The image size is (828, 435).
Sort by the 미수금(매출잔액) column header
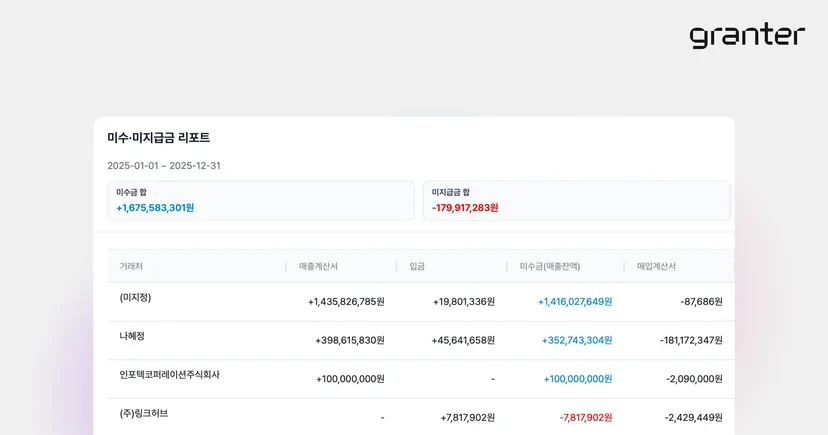point(550,267)
